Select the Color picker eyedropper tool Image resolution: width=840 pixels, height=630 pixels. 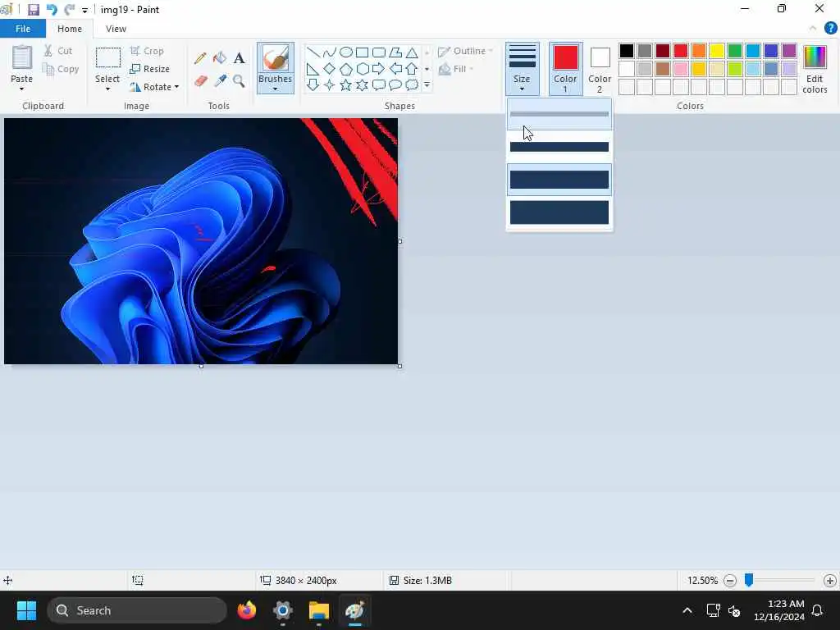click(x=220, y=81)
